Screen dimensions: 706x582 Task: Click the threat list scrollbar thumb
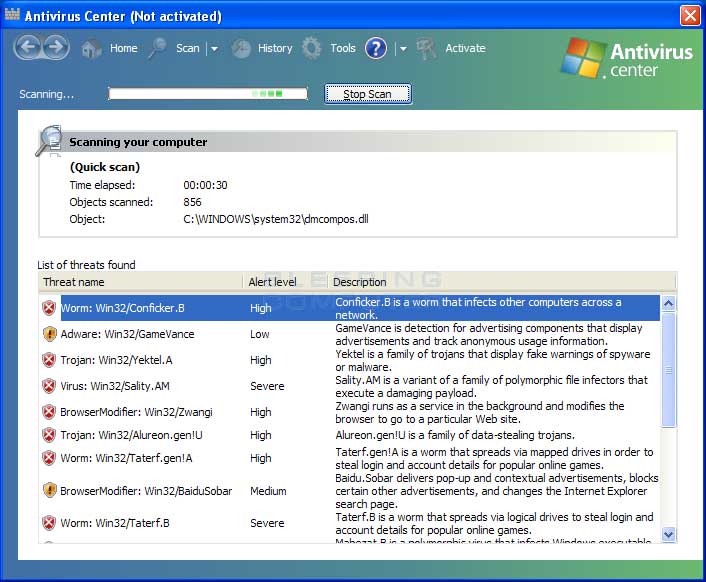(669, 369)
